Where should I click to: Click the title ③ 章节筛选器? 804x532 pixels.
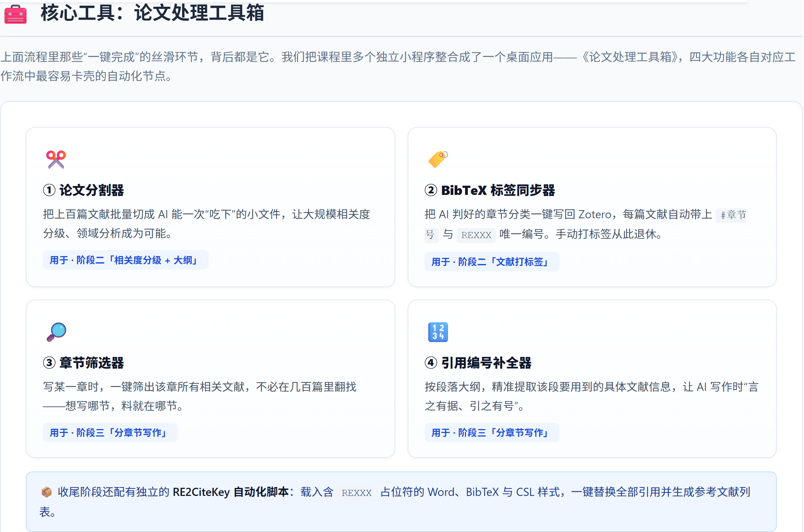click(84, 363)
